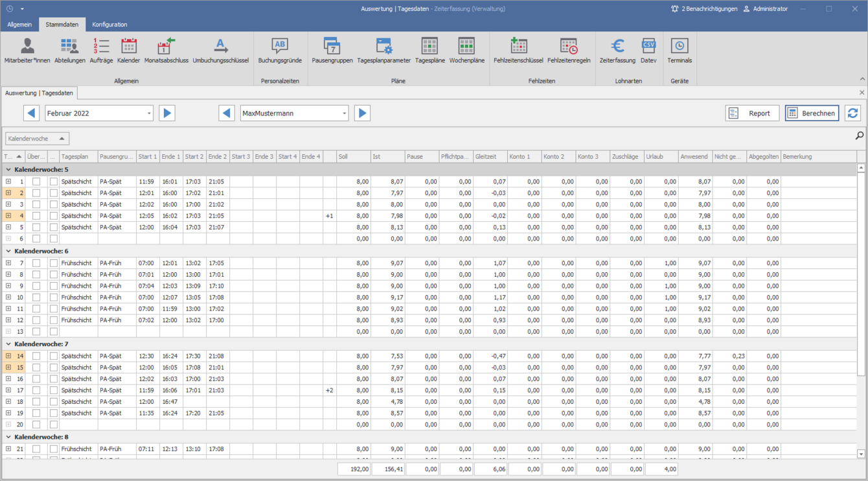Close the Auswertung | Tagesdaten document tab
This screenshot has width=868, height=481.
click(862, 93)
